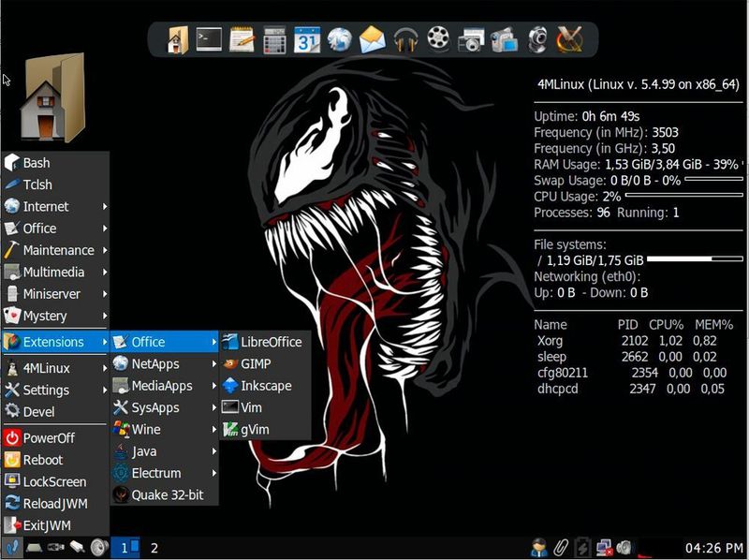Open the notepad text editor dock icon
The image size is (749, 560).
[x=242, y=39]
